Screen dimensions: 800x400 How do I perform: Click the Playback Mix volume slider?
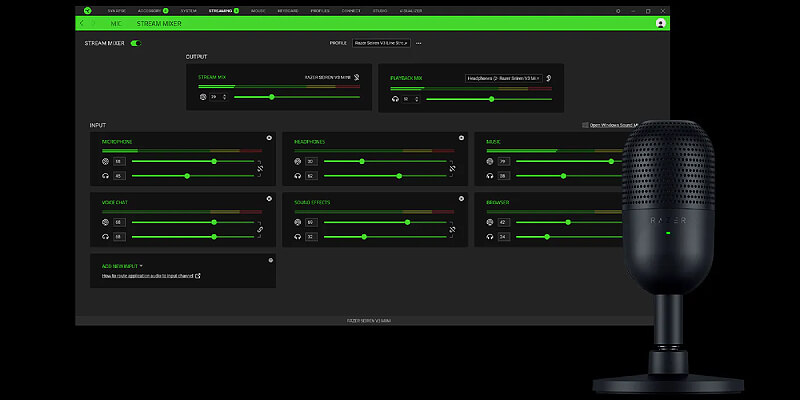pyautogui.click(x=489, y=99)
